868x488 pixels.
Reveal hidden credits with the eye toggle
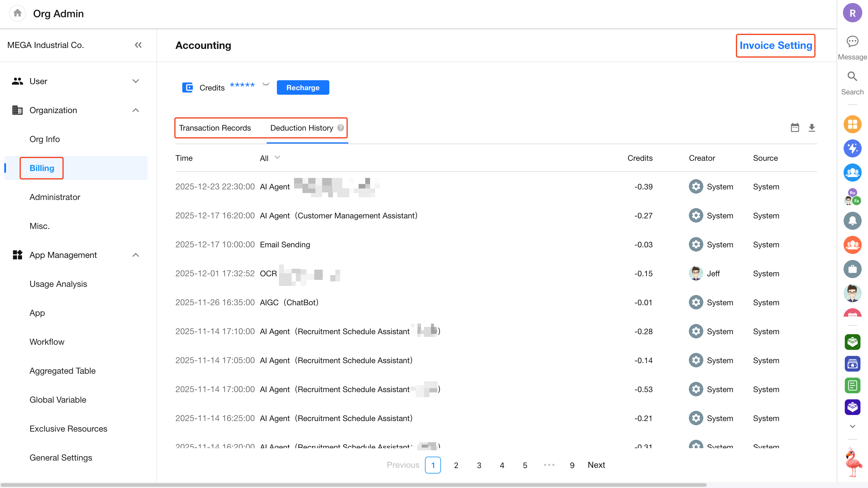(266, 84)
